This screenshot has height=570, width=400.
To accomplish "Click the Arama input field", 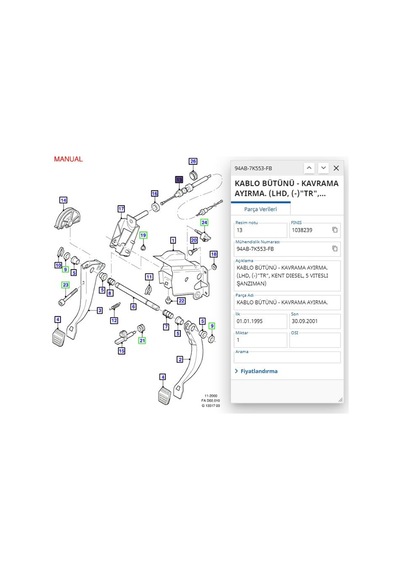I will (287, 357).
